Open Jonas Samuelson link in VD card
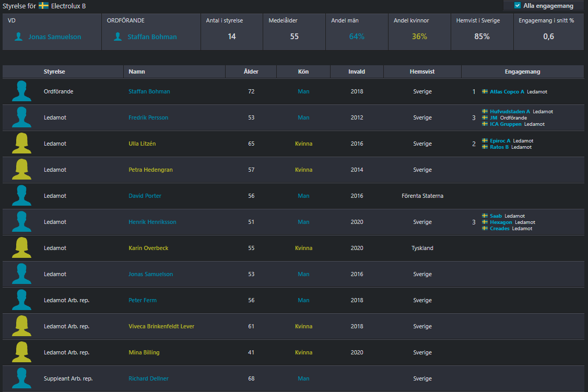Screen dimensions: 588x392 55,37
